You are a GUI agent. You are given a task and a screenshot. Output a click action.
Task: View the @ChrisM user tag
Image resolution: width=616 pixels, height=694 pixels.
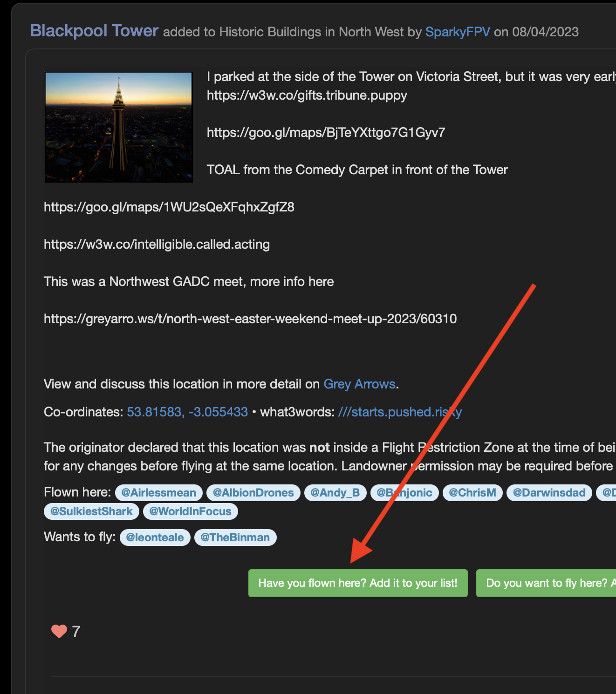coord(472,492)
